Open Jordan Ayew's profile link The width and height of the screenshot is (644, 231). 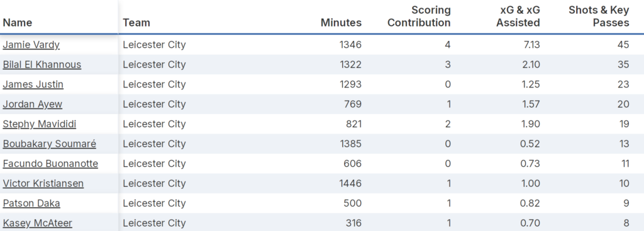tap(33, 104)
